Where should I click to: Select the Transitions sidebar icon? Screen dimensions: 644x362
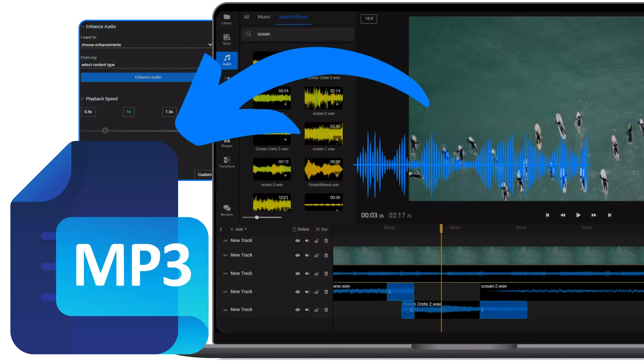coord(227,162)
